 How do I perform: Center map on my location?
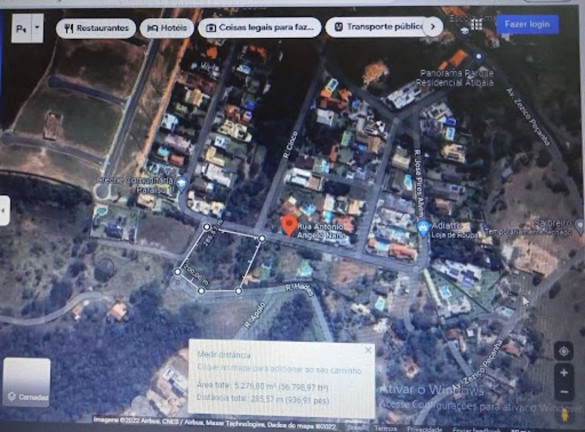[x=563, y=351]
